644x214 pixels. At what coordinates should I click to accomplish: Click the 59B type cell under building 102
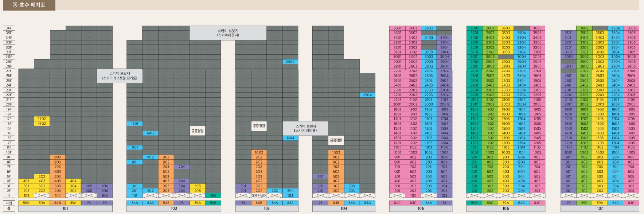click(x=213, y=203)
